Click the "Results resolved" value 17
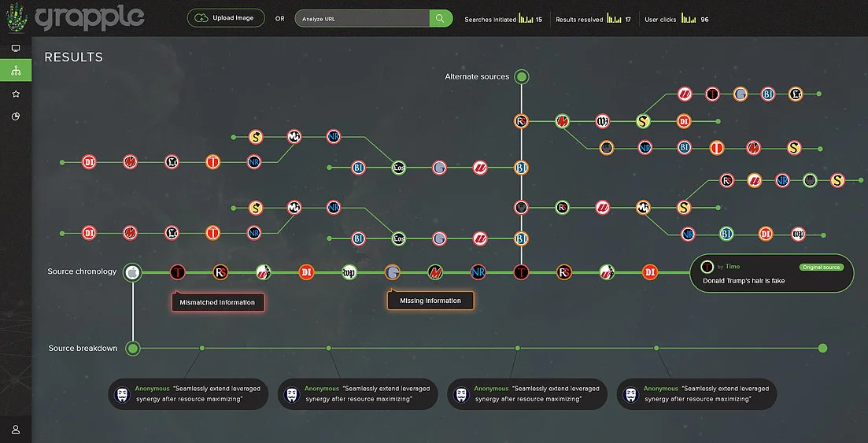Screen dimensions: 868x443 click(628, 20)
